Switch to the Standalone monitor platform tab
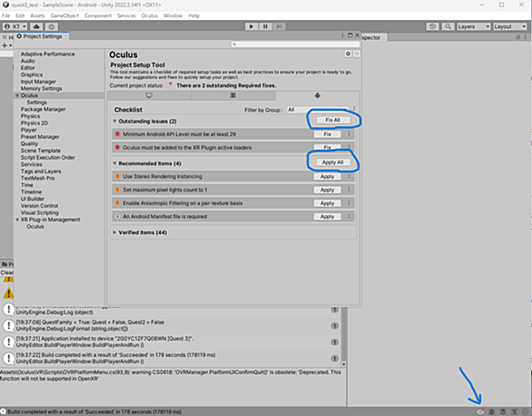 click(x=149, y=95)
